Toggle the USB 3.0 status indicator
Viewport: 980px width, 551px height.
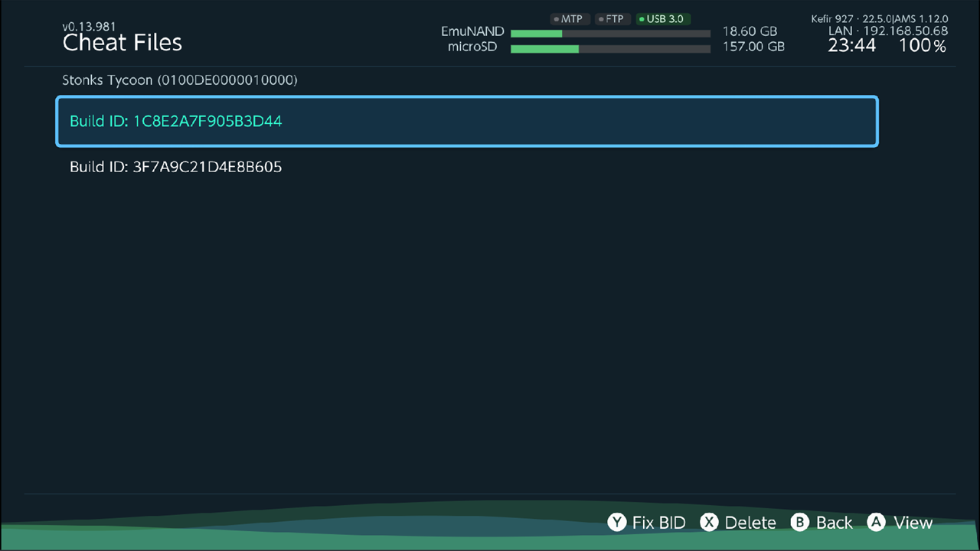[x=663, y=19]
